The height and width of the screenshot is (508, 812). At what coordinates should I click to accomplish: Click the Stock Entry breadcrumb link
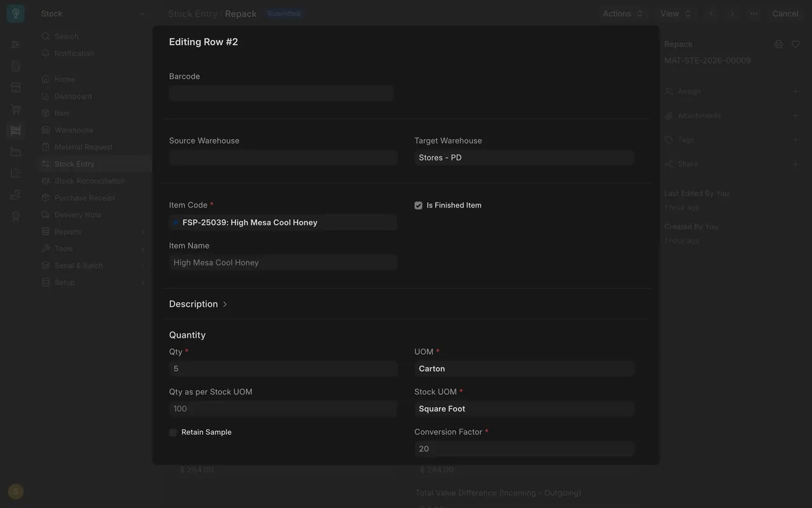(192, 13)
